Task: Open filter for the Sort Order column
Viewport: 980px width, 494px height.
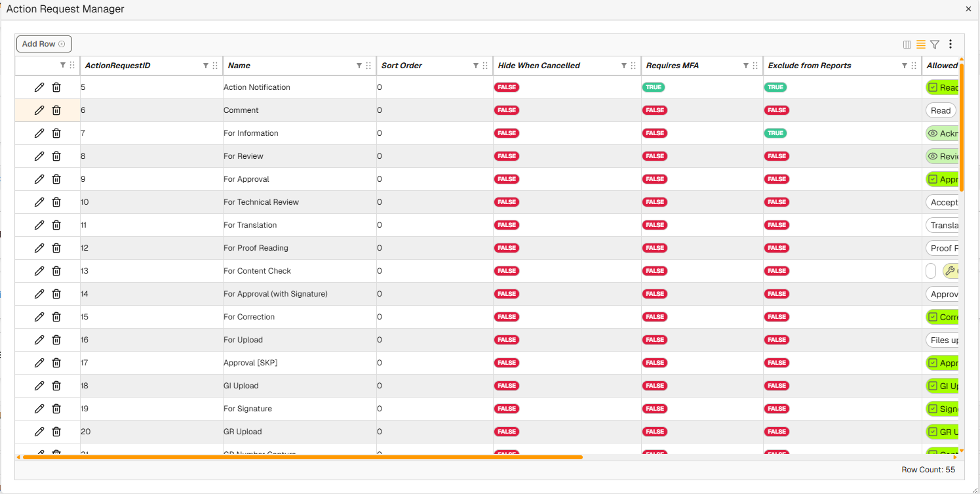Action: pyautogui.click(x=476, y=66)
